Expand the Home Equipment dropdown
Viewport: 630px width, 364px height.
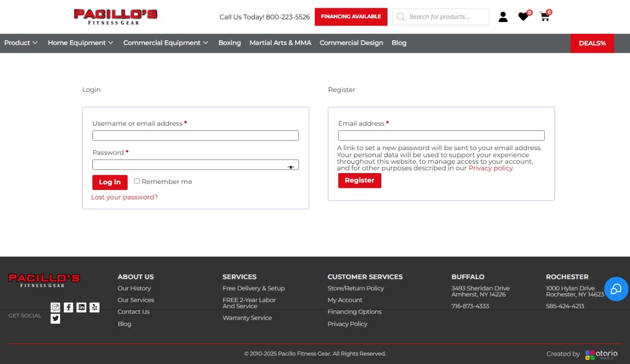point(81,43)
